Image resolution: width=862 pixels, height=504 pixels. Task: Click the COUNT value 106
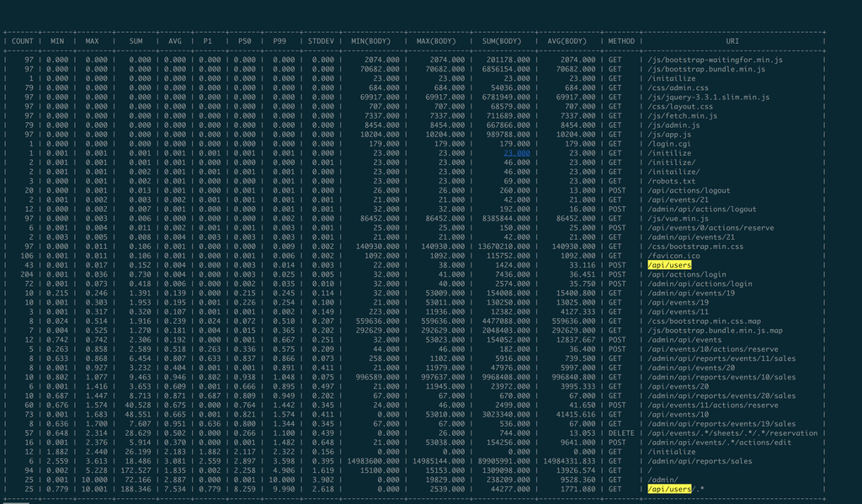(x=27, y=256)
